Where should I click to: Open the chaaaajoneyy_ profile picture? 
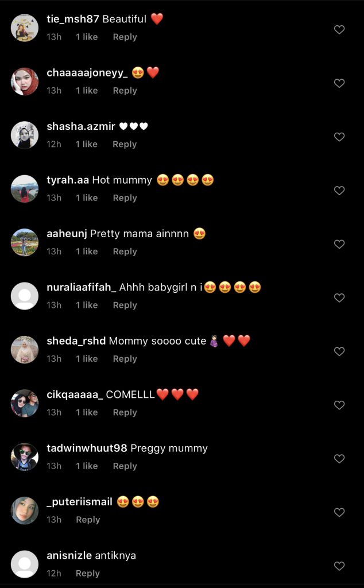pos(24,82)
